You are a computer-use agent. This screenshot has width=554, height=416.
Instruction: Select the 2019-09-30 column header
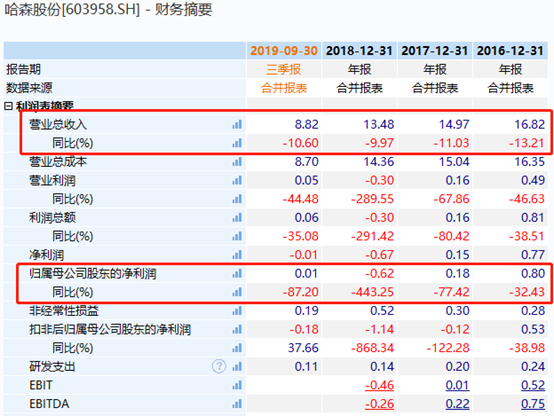pos(284,51)
